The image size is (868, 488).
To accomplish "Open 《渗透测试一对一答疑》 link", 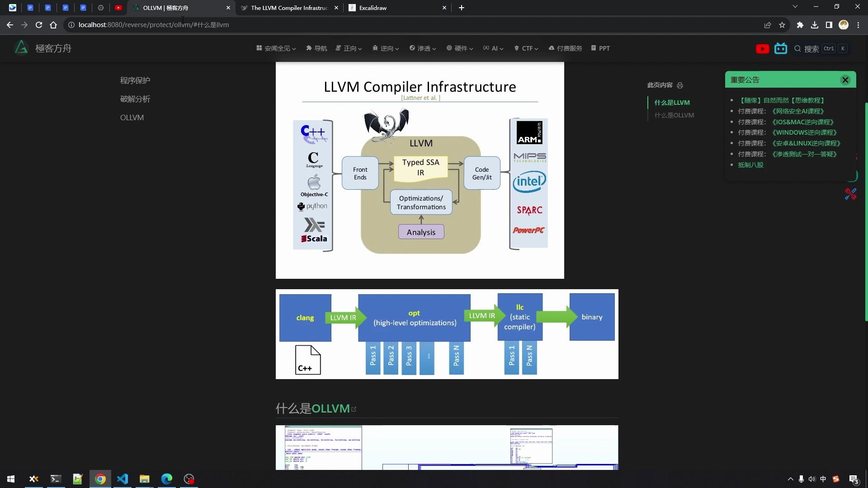I will pyautogui.click(x=805, y=154).
